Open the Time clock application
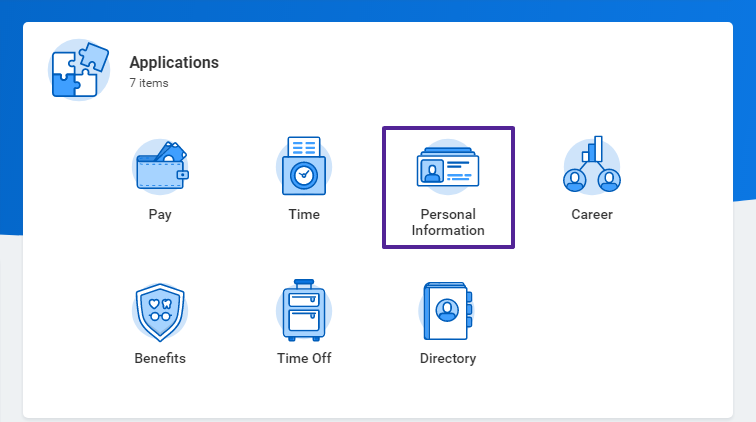Screen dimensions: 756x422 pyautogui.click(x=304, y=166)
